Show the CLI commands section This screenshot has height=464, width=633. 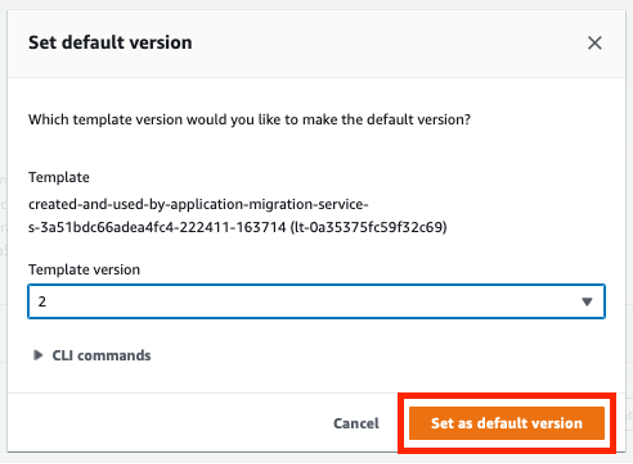101,355
